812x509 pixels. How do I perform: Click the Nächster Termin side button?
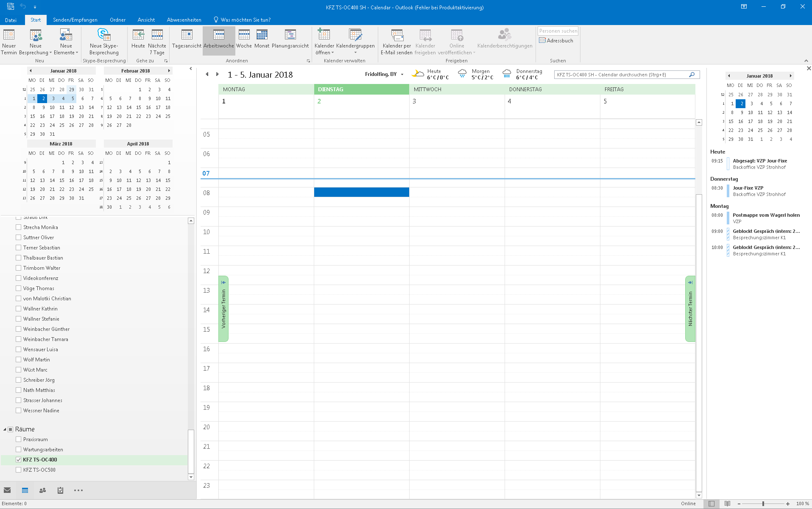(690, 309)
